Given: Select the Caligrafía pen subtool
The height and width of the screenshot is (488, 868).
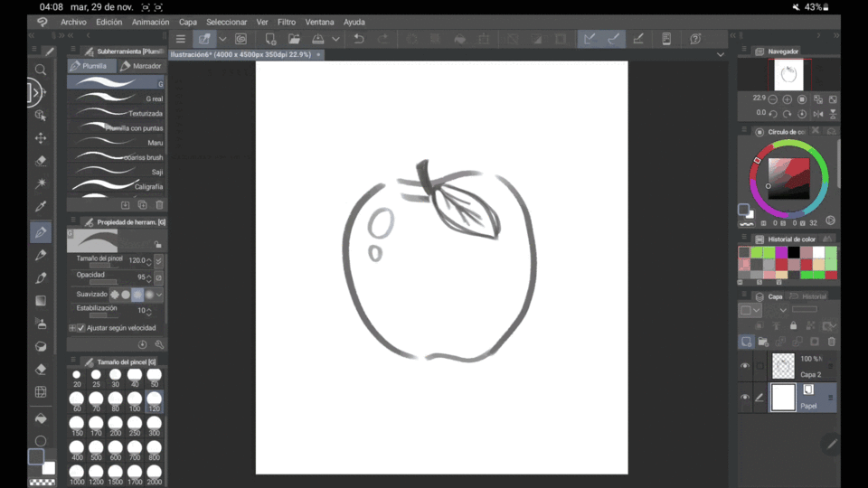Looking at the screenshot, I should coord(117,186).
